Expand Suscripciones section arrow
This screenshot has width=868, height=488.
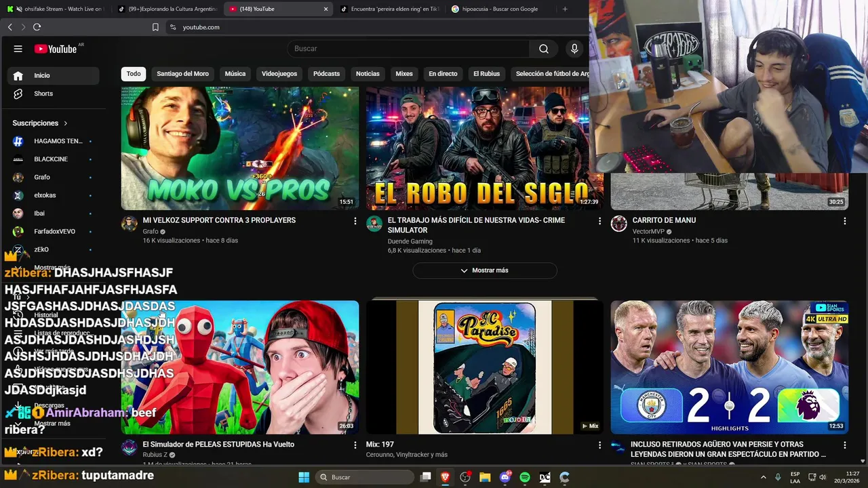click(x=66, y=123)
